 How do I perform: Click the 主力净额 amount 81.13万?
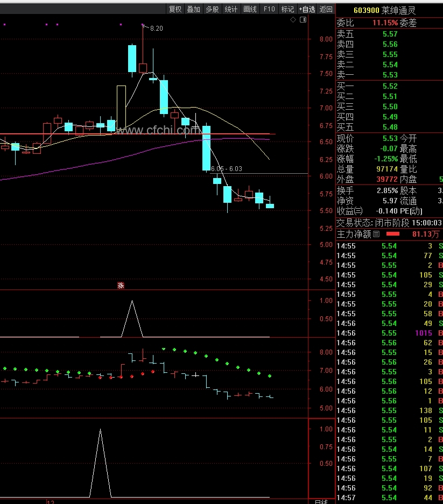[426, 234]
